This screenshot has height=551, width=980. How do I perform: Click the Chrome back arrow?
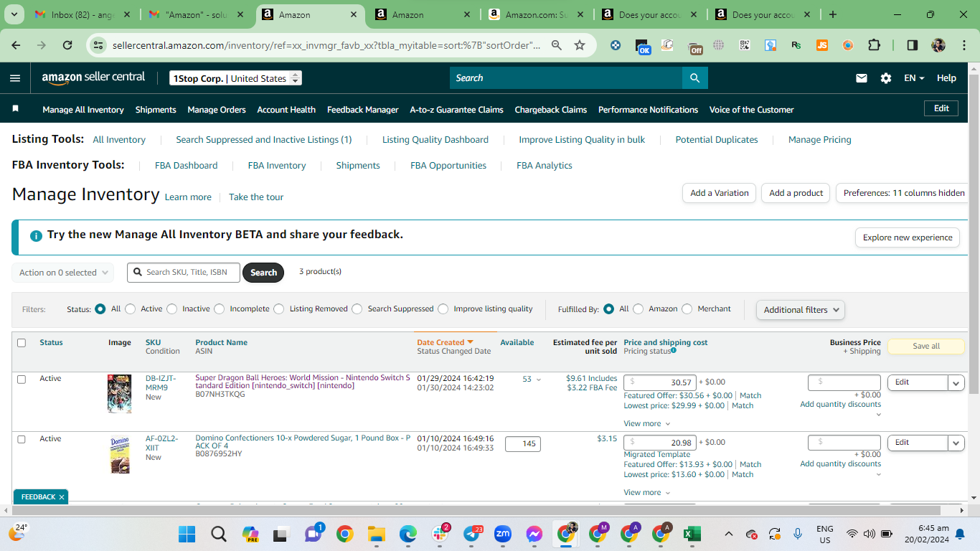tap(16, 45)
